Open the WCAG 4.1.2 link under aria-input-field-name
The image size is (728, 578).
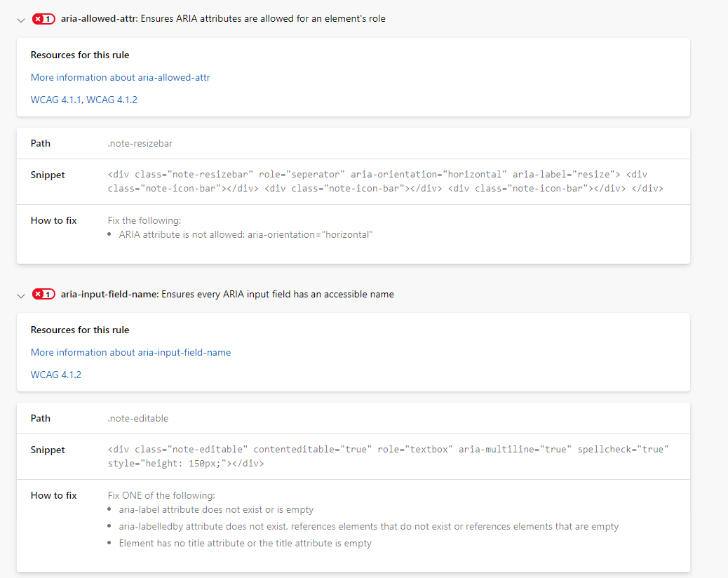55,375
